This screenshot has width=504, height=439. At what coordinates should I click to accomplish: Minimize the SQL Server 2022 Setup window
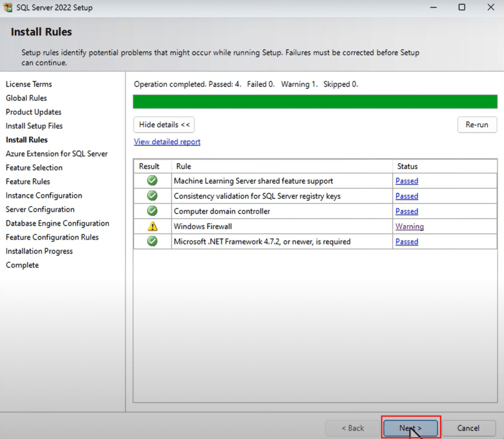[434, 7]
